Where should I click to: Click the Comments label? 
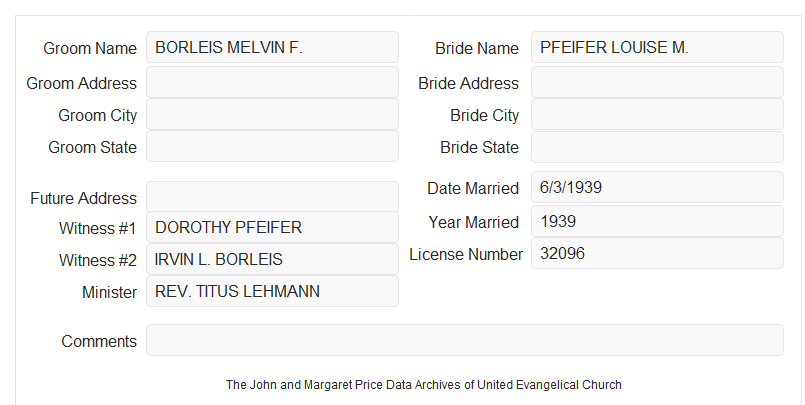(99, 341)
